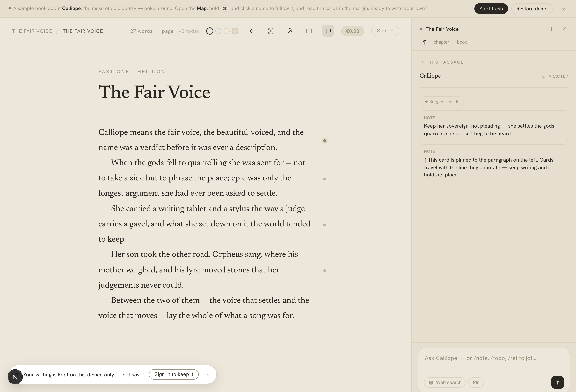The image size is (576, 392).
Task: Choose the pale blue-grey theme swatch
Action: (x=218, y=31)
